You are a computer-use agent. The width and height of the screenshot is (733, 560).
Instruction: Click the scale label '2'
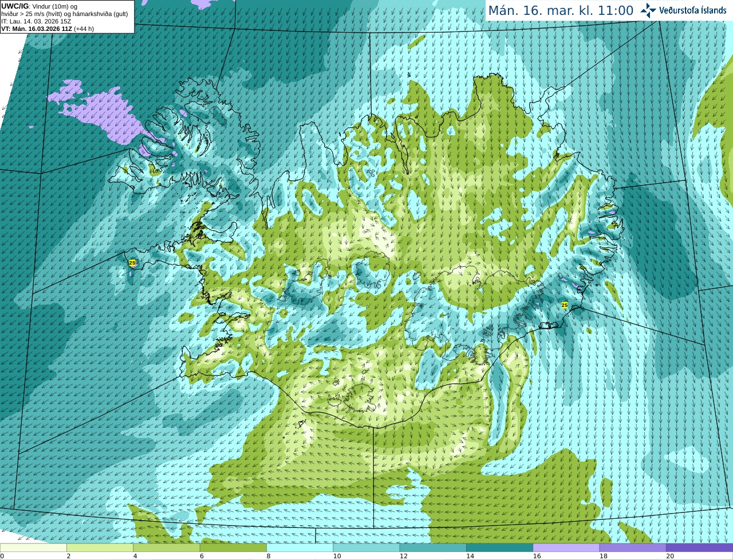(69, 556)
